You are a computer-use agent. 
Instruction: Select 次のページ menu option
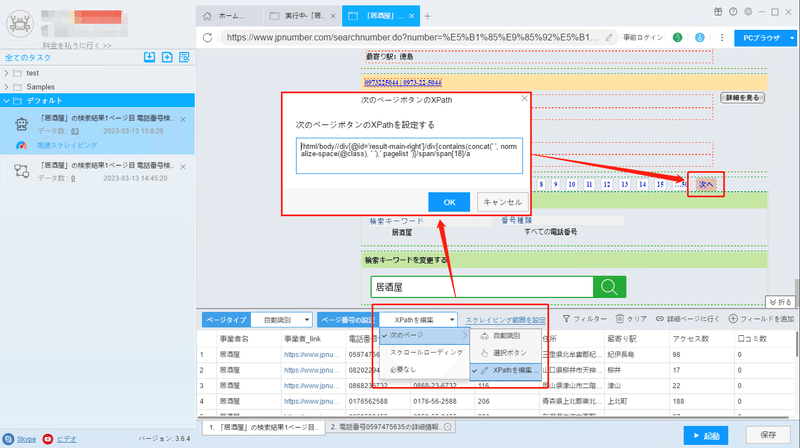tap(424, 336)
